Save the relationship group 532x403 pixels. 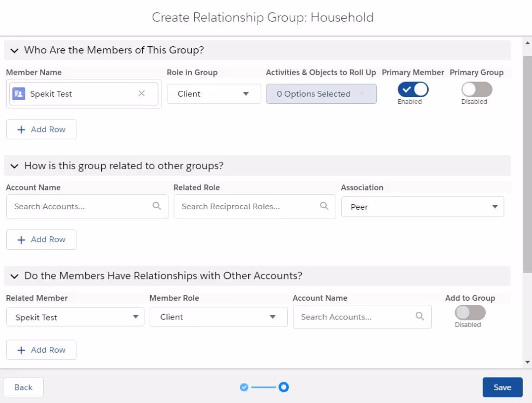point(502,387)
